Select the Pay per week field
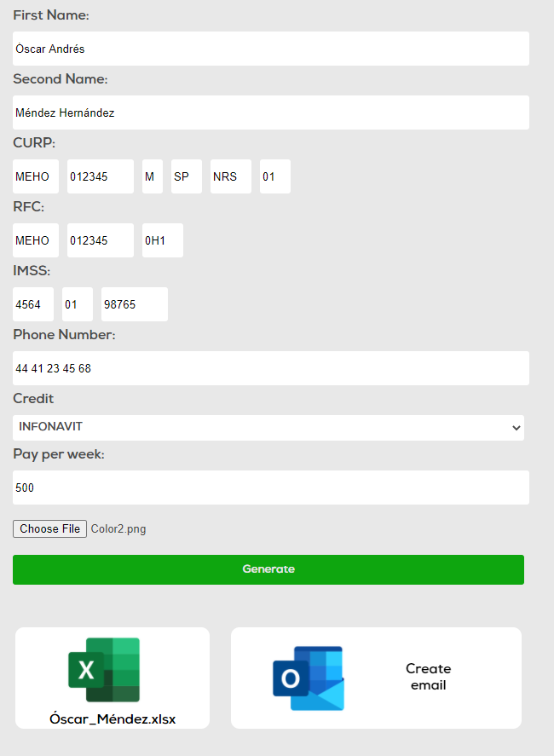 pos(269,488)
